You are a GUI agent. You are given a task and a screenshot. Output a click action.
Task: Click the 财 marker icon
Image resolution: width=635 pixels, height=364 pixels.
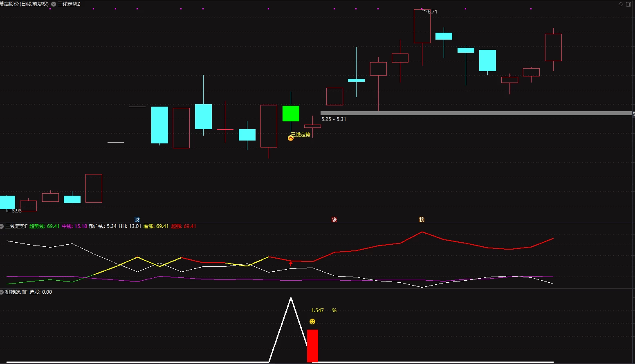[137, 220]
